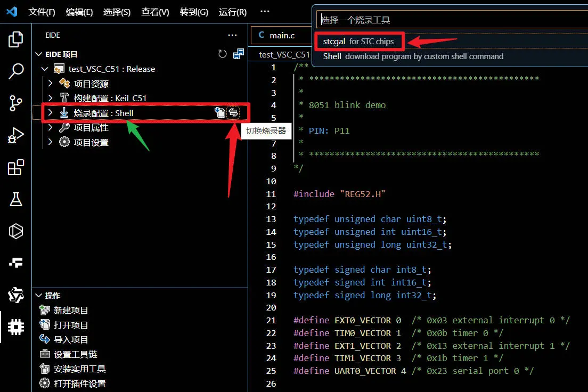Click the hexagon cube icon in activity bar

point(15,231)
